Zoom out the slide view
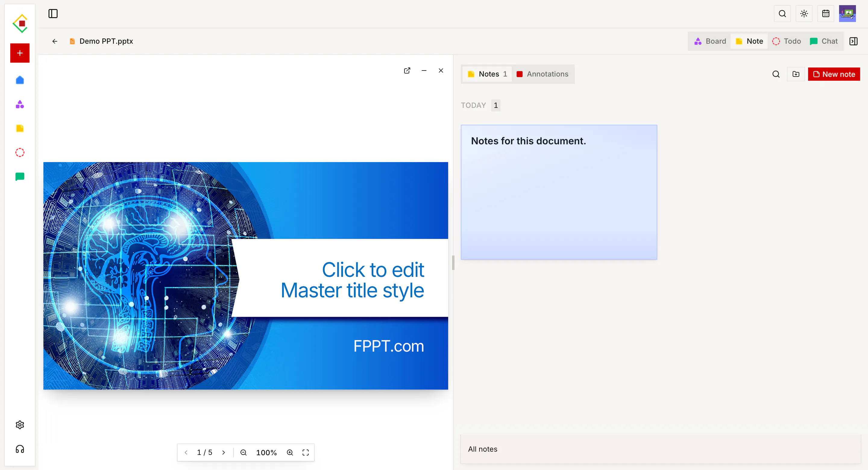This screenshot has width=868, height=470. pos(243,453)
